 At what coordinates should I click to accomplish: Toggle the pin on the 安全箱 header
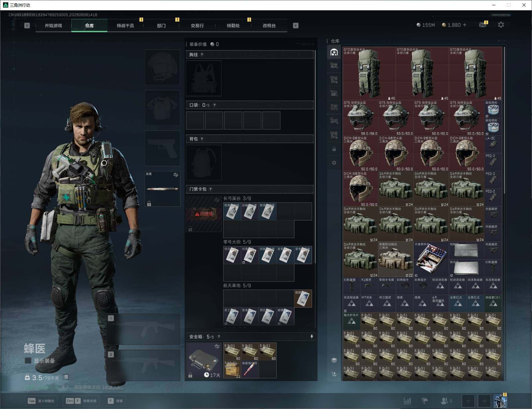point(311,337)
